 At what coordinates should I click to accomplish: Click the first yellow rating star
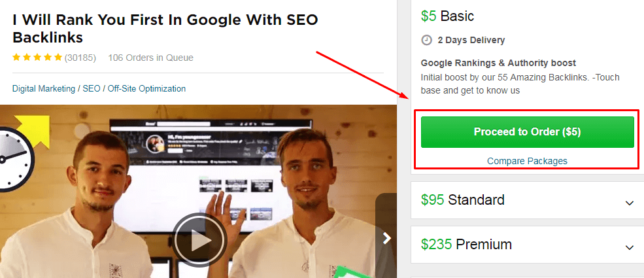16,58
